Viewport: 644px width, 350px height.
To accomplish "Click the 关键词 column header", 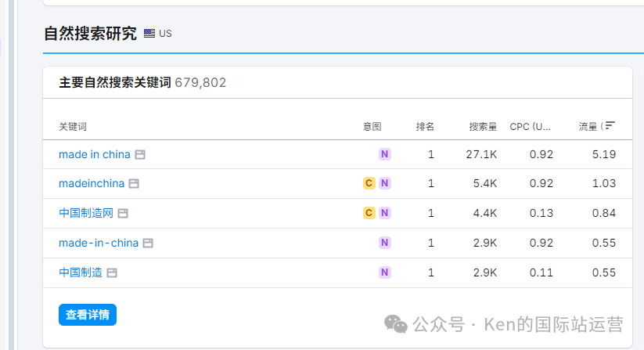I will pyautogui.click(x=73, y=127).
